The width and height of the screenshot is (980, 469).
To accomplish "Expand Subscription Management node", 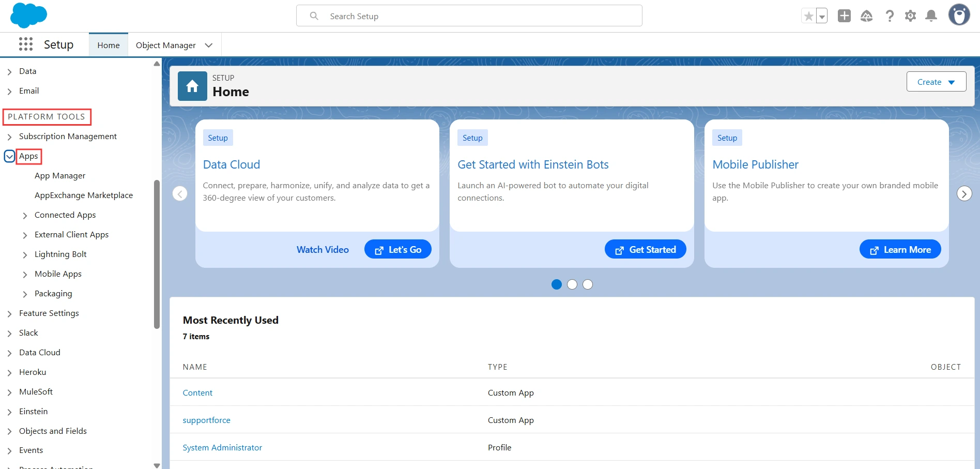I will point(9,137).
